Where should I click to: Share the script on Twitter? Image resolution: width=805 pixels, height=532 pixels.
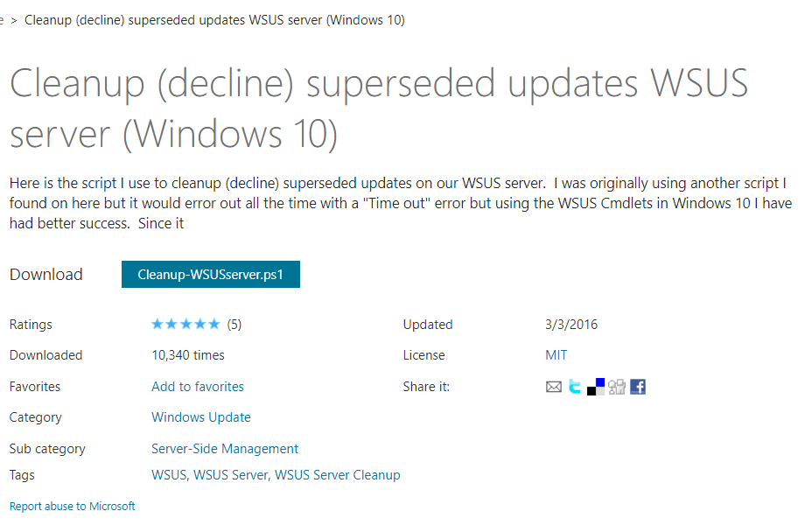pos(575,387)
